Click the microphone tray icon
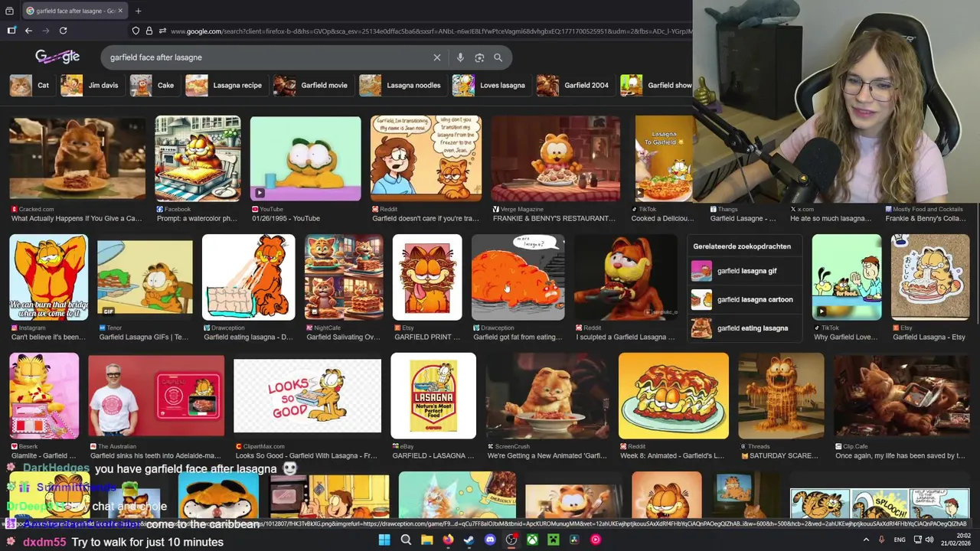 click(881, 540)
